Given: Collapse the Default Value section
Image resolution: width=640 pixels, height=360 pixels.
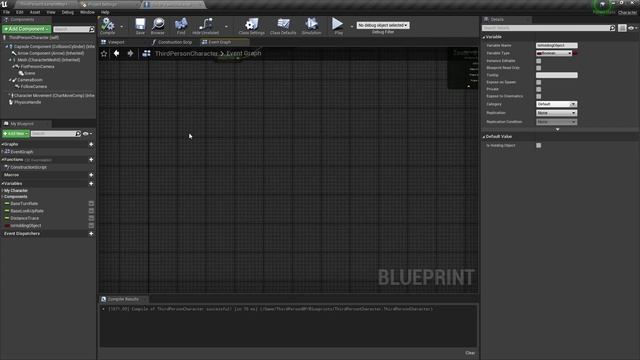Looking at the screenshot, I should (x=484, y=137).
